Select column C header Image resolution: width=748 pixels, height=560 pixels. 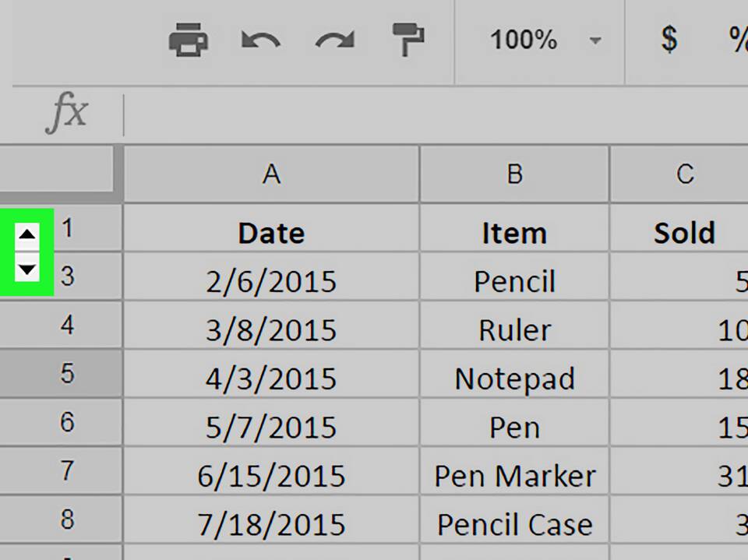point(679,174)
